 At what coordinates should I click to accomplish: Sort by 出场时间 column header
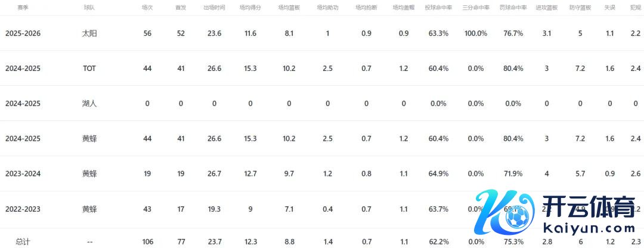(214, 8)
